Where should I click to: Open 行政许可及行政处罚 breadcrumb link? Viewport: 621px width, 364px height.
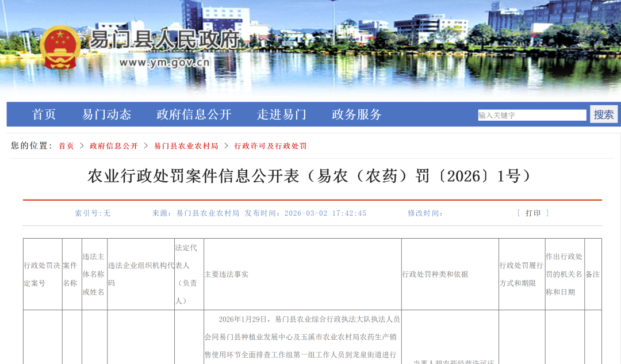pyautogui.click(x=270, y=146)
